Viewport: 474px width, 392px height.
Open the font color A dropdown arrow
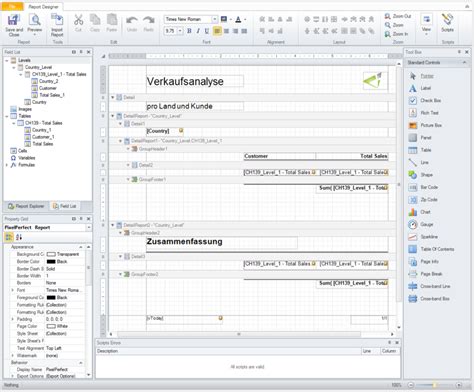tap(245, 19)
